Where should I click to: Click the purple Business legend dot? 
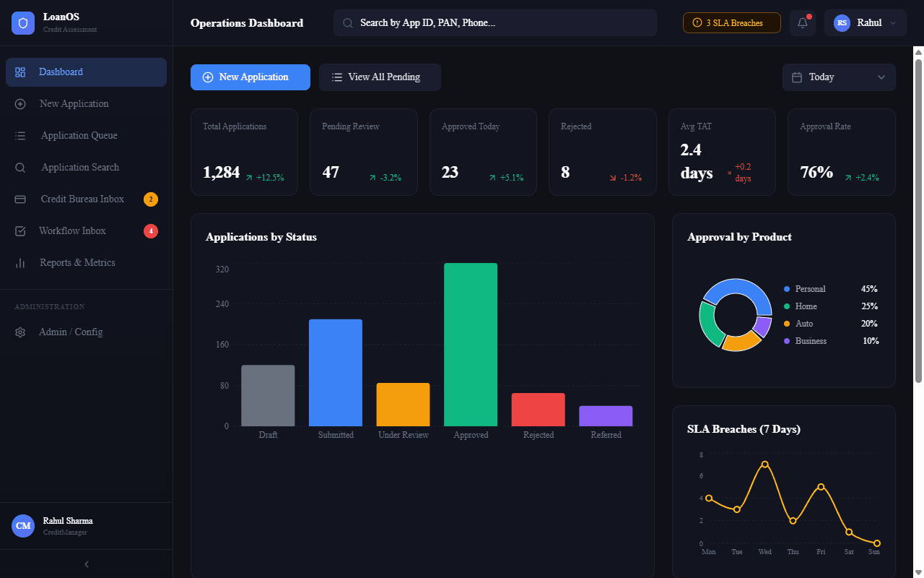(x=787, y=341)
